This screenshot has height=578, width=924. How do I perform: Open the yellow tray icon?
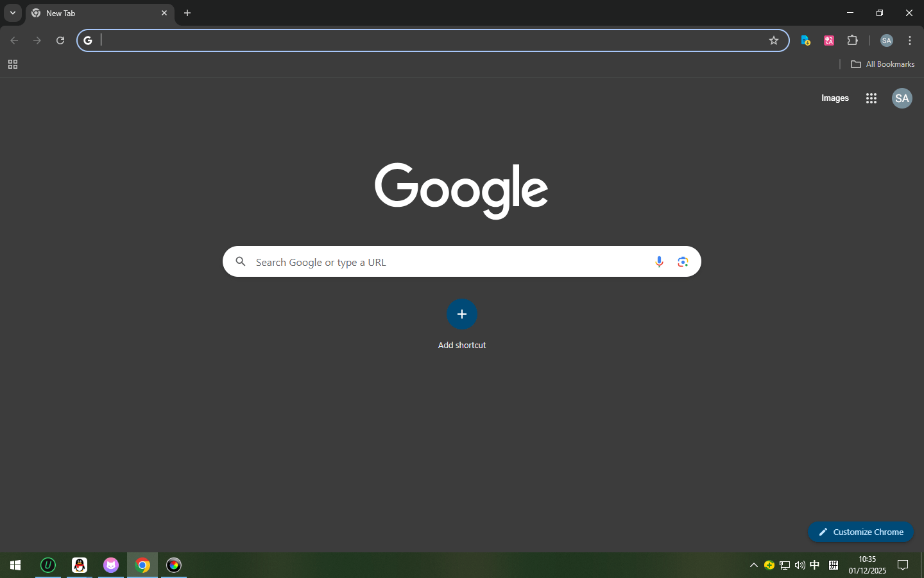tap(769, 565)
